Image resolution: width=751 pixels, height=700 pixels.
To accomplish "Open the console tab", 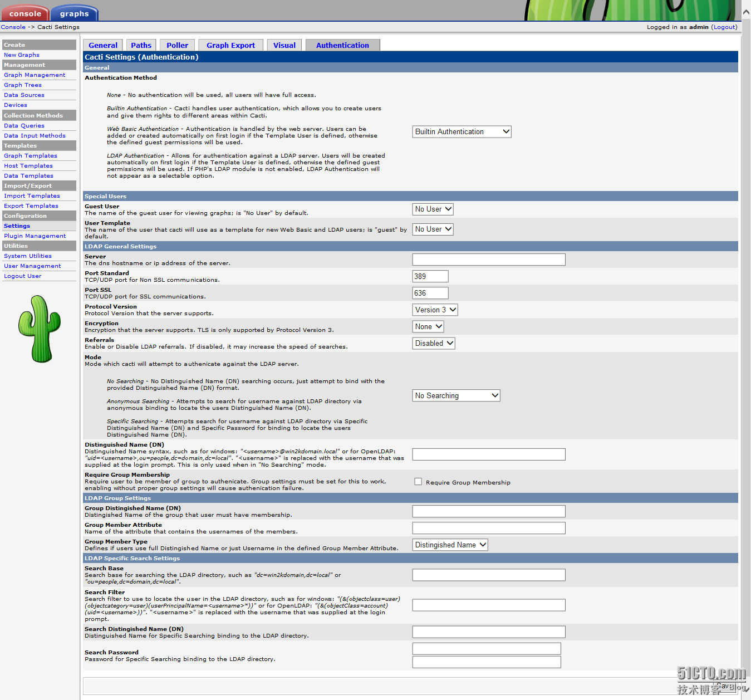I will [25, 13].
